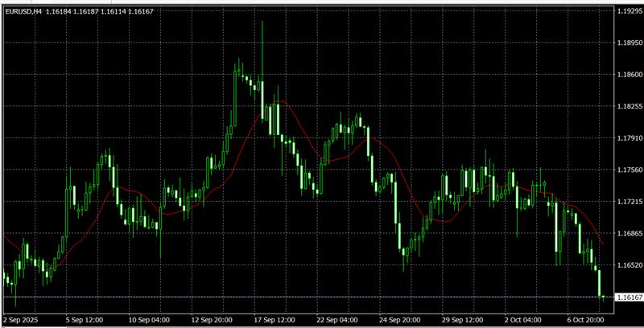
Task: Click the 1.16865 price axis label
Action: click(x=630, y=233)
